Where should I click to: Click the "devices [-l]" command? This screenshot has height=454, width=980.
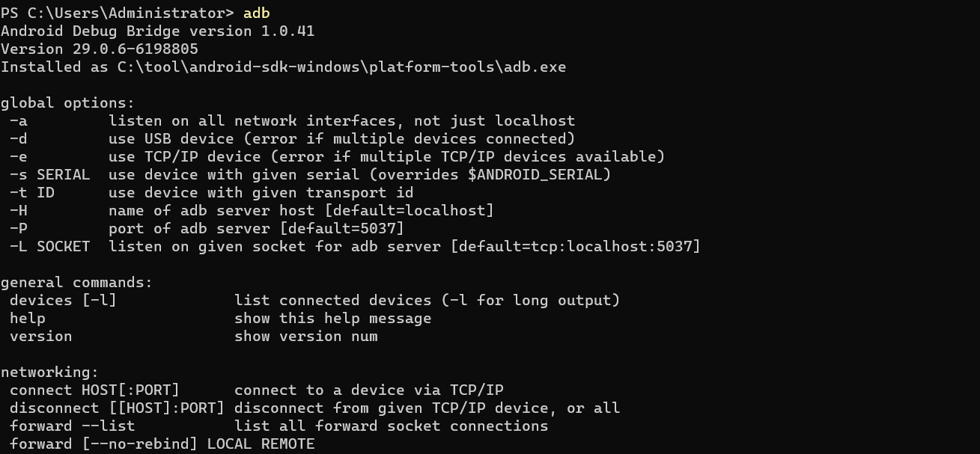[63, 300]
